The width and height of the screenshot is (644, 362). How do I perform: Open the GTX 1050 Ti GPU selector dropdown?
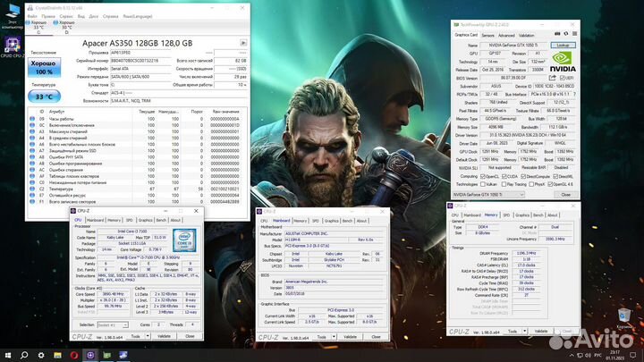click(x=488, y=195)
